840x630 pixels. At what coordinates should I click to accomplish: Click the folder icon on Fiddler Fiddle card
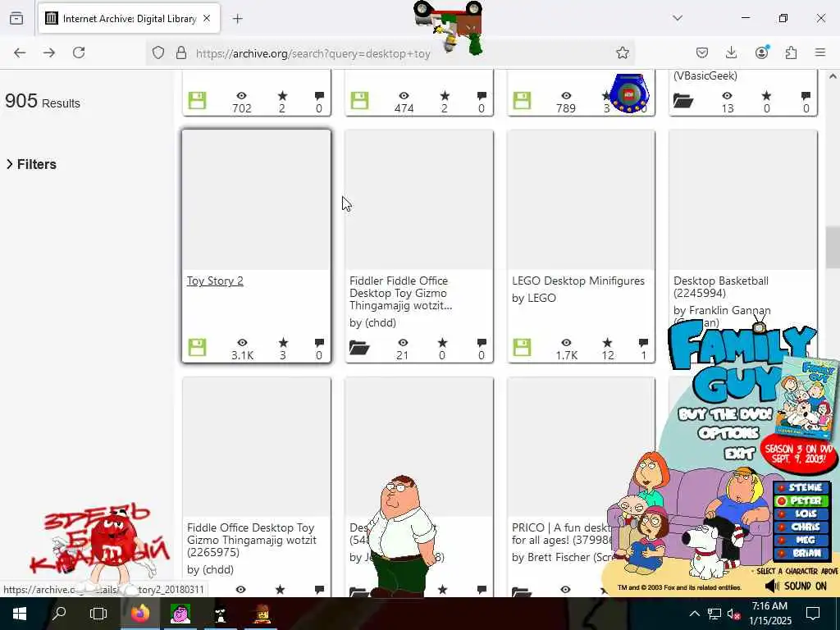click(x=359, y=348)
